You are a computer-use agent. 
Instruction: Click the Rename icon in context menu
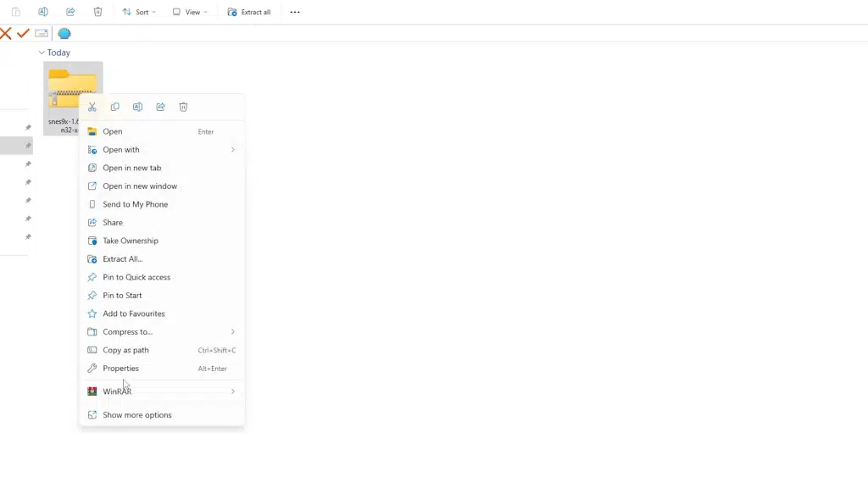pyautogui.click(x=138, y=107)
